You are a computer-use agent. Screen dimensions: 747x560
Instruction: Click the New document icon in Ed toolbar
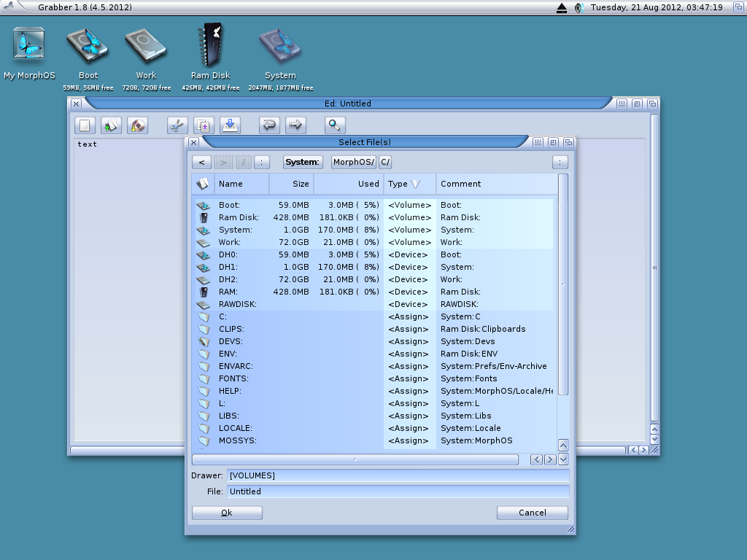click(85, 125)
